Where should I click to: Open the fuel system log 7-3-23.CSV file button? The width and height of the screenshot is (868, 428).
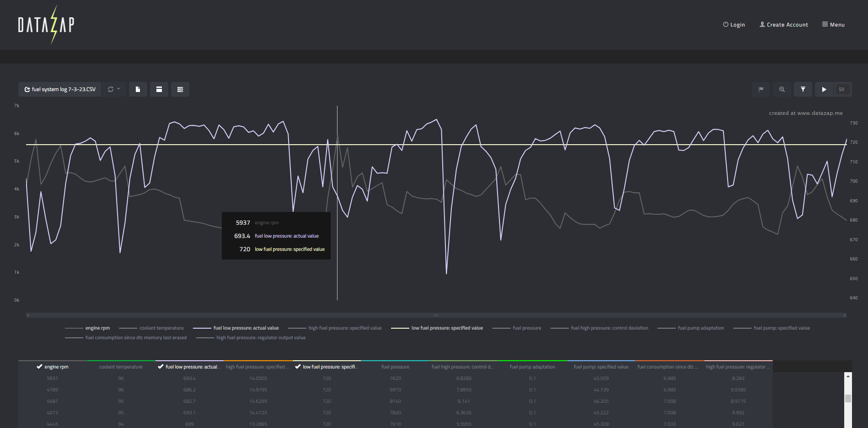pos(60,89)
